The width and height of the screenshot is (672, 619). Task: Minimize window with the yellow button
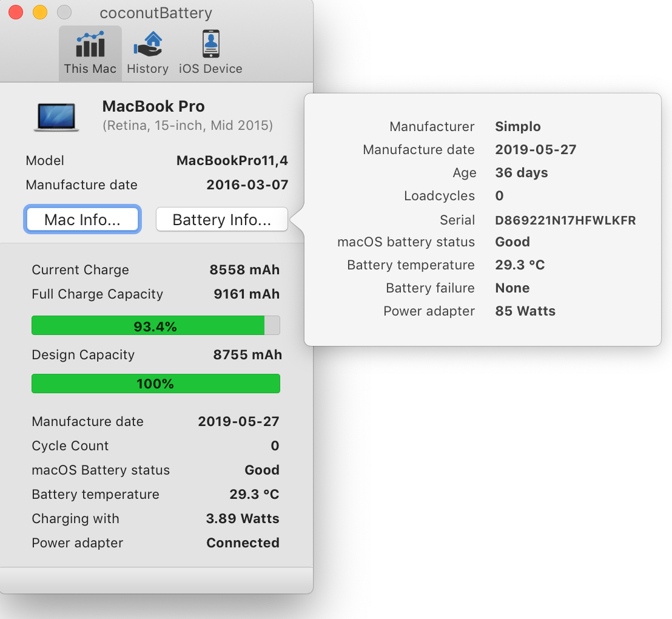point(40,12)
